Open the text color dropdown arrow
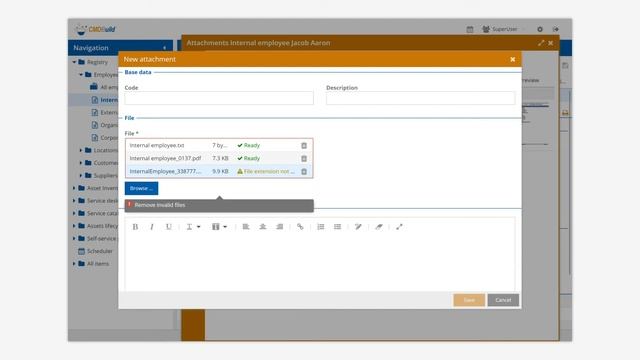640x360 pixels. tap(199, 227)
